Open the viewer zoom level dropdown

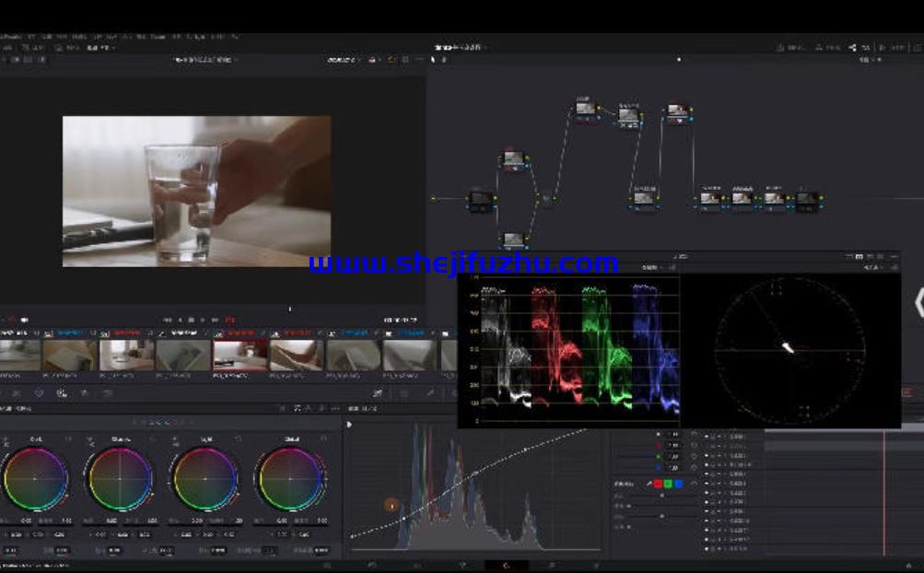pos(343,60)
